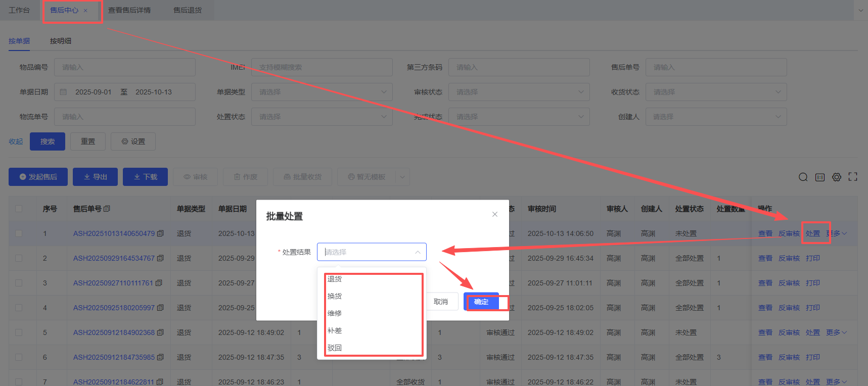The height and width of the screenshot is (386, 868).
Task: Expand the 单据类型 filter dropdown
Action: (322, 92)
